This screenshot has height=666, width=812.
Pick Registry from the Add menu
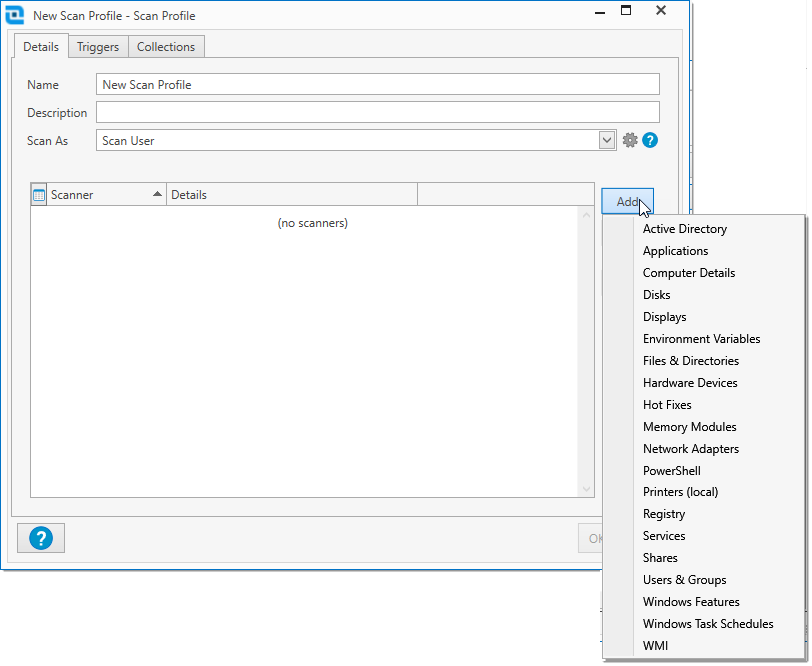click(x=664, y=513)
